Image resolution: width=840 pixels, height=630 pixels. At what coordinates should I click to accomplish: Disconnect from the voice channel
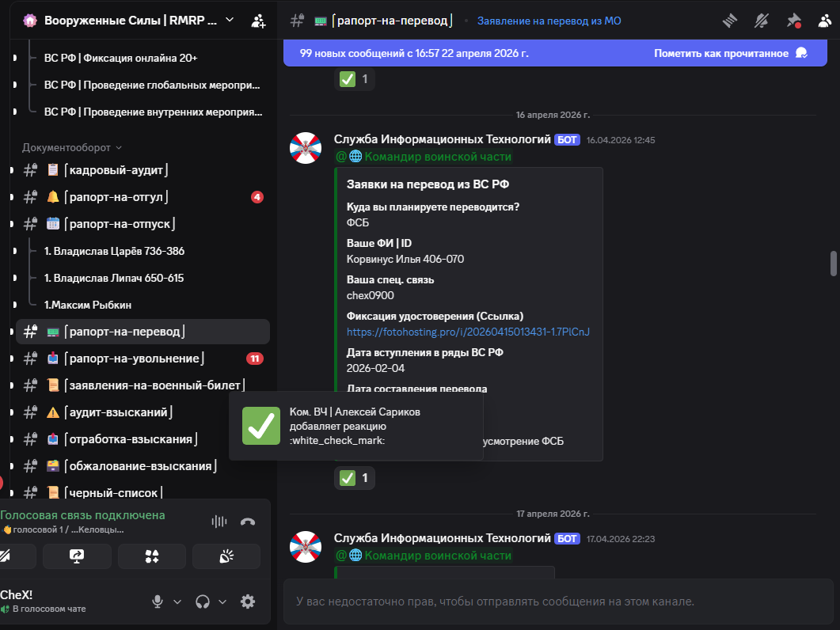(248, 522)
